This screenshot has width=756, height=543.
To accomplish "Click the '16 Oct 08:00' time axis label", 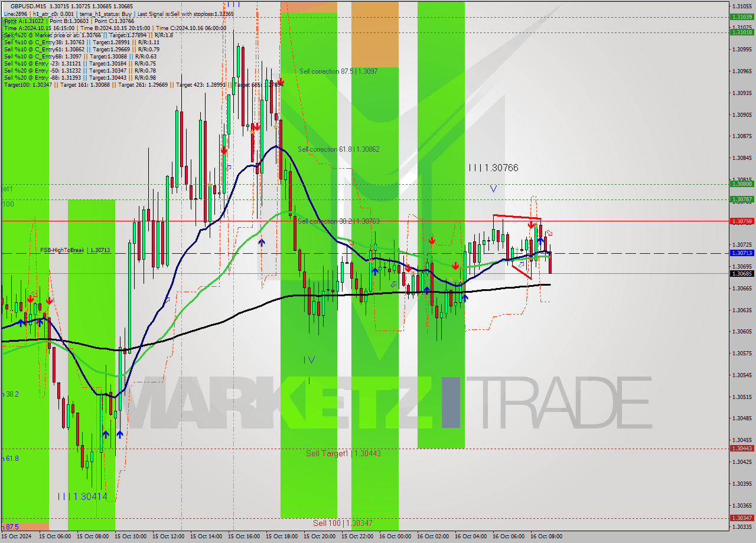I will pyautogui.click(x=546, y=537).
